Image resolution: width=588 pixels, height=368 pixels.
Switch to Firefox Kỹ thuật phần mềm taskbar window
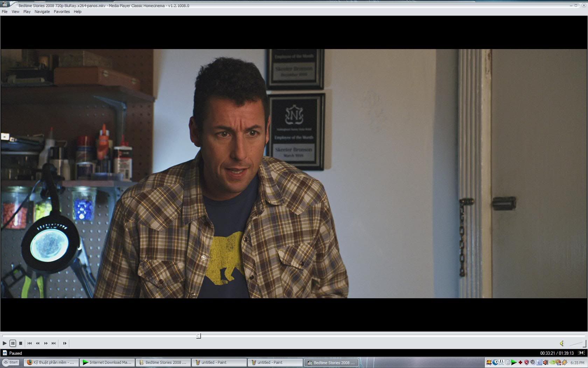[x=51, y=362]
